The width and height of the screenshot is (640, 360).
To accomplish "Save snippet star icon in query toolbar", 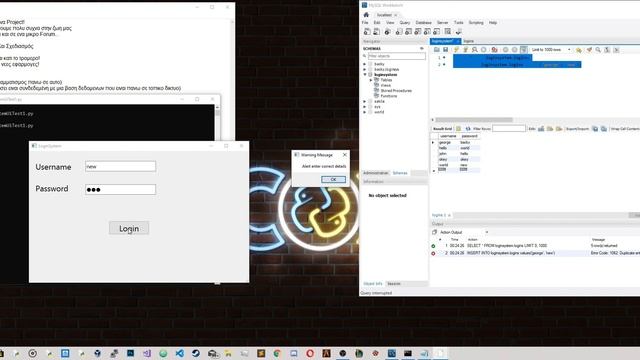I will [579, 50].
